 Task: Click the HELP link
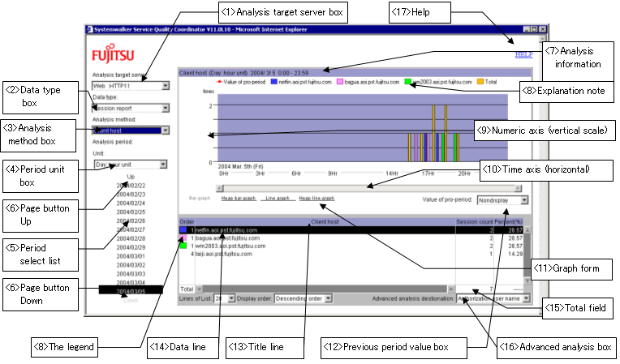click(524, 54)
